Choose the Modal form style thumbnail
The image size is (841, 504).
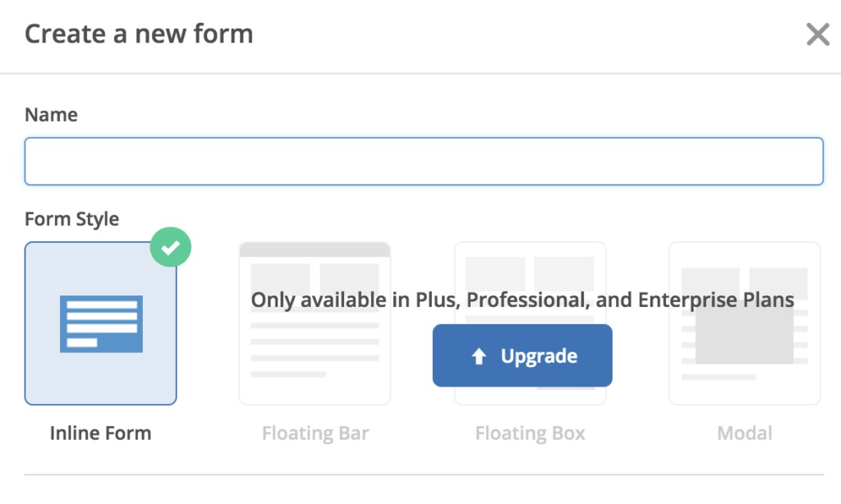point(744,323)
